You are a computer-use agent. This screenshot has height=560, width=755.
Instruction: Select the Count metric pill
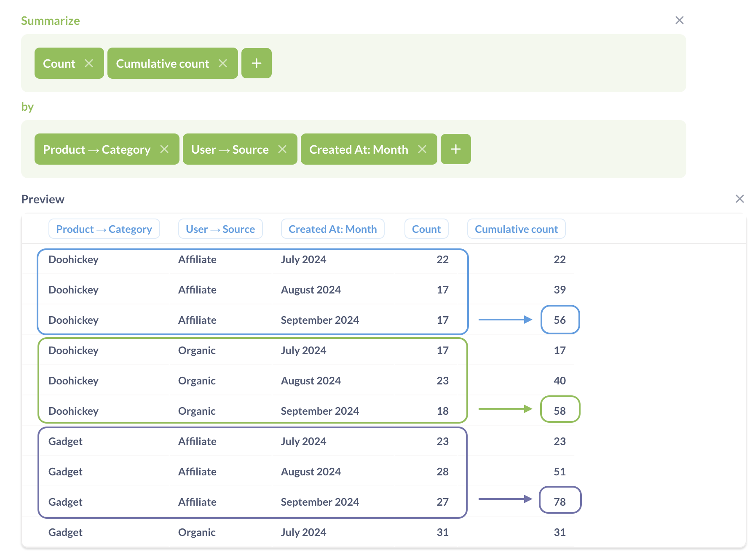pos(59,63)
